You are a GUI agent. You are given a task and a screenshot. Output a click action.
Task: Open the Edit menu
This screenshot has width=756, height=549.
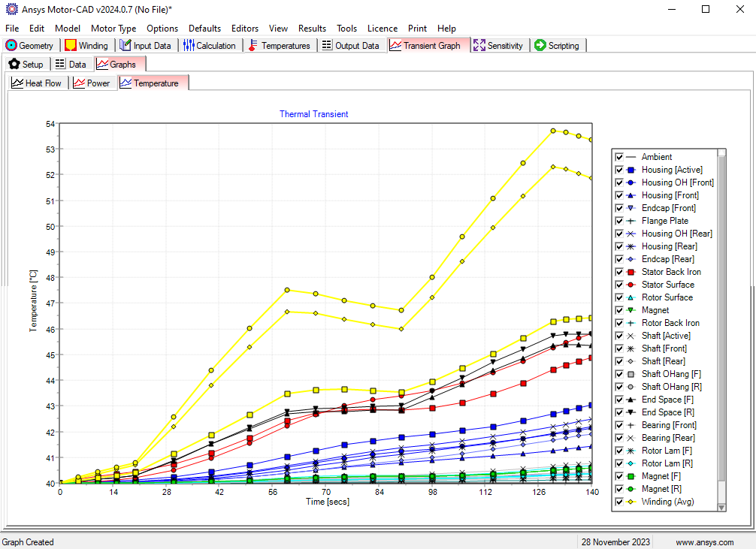coord(37,29)
